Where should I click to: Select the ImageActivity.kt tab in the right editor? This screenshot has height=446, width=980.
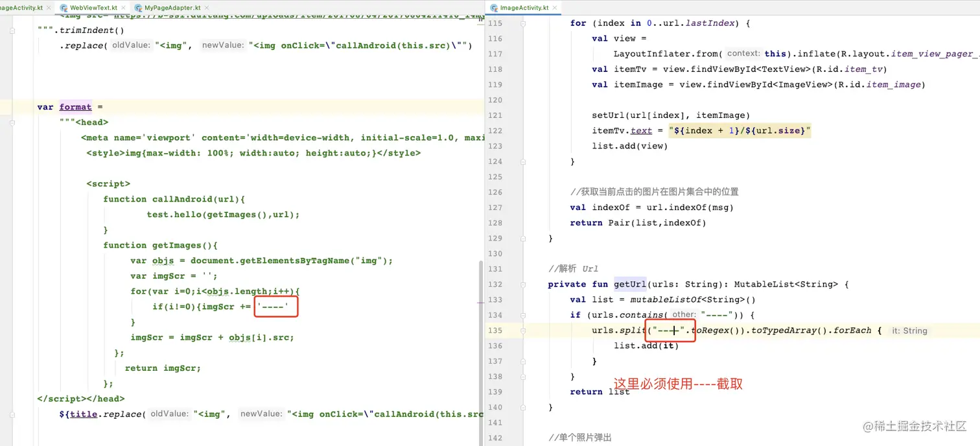tap(524, 8)
